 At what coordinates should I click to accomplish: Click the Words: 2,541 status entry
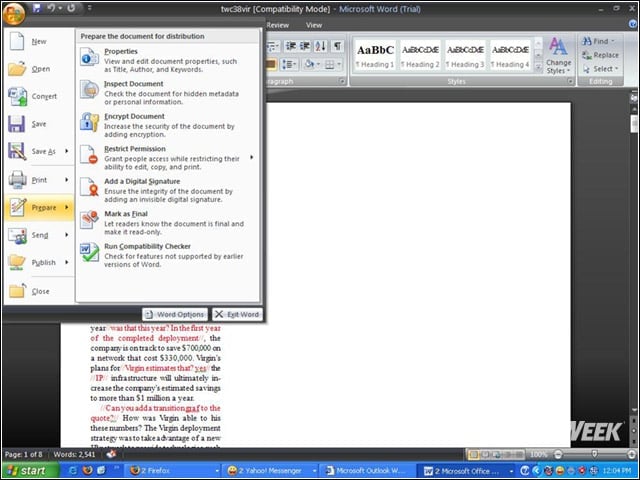click(74, 454)
